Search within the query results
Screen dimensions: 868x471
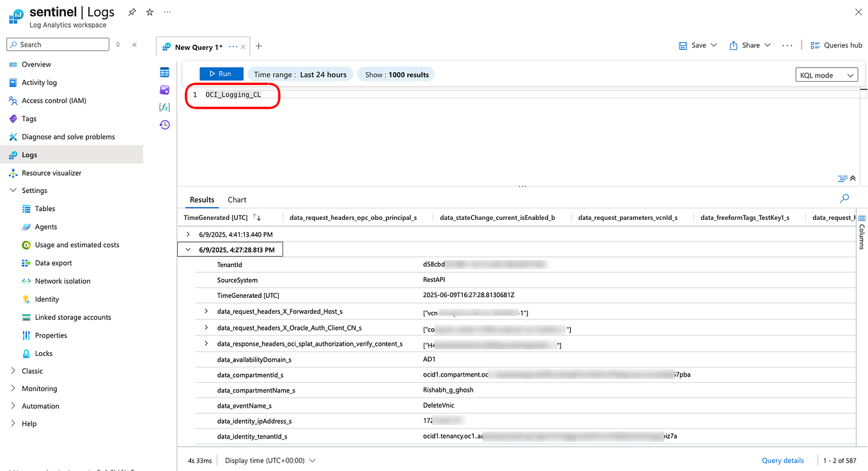pos(844,199)
